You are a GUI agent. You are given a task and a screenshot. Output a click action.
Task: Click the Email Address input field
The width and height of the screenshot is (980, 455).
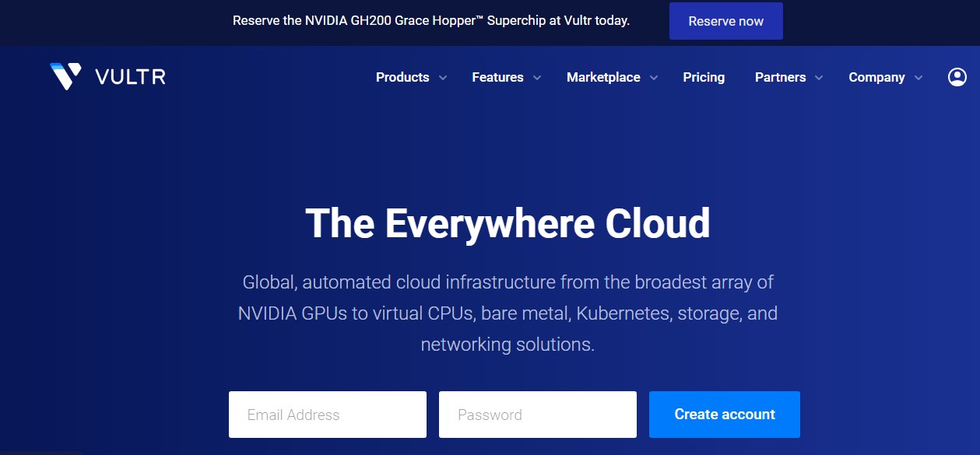point(327,414)
